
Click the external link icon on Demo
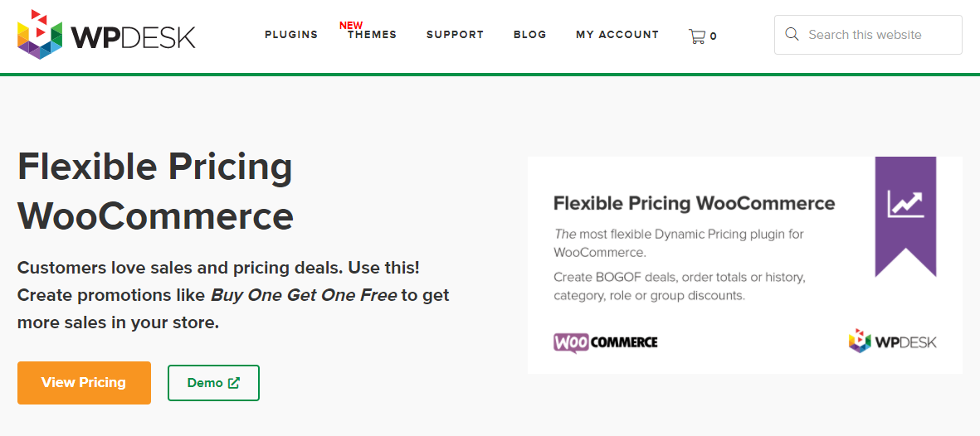[234, 383]
